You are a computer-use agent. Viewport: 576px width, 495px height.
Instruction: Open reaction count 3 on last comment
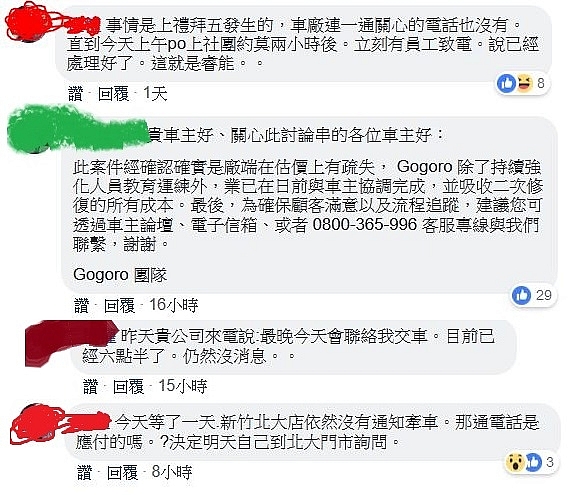[x=550, y=462]
